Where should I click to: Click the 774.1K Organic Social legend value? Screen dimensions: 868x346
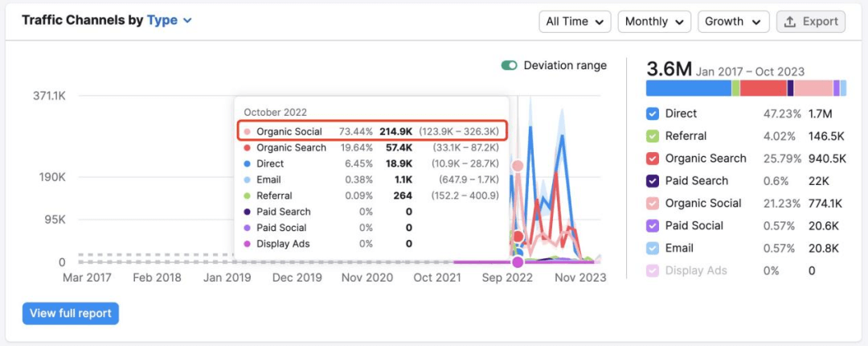pyautogui.click(x=825, y=204)
